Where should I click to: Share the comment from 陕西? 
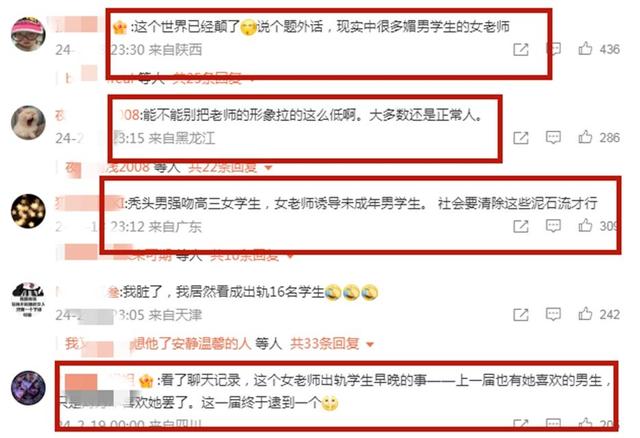(521, 49)
